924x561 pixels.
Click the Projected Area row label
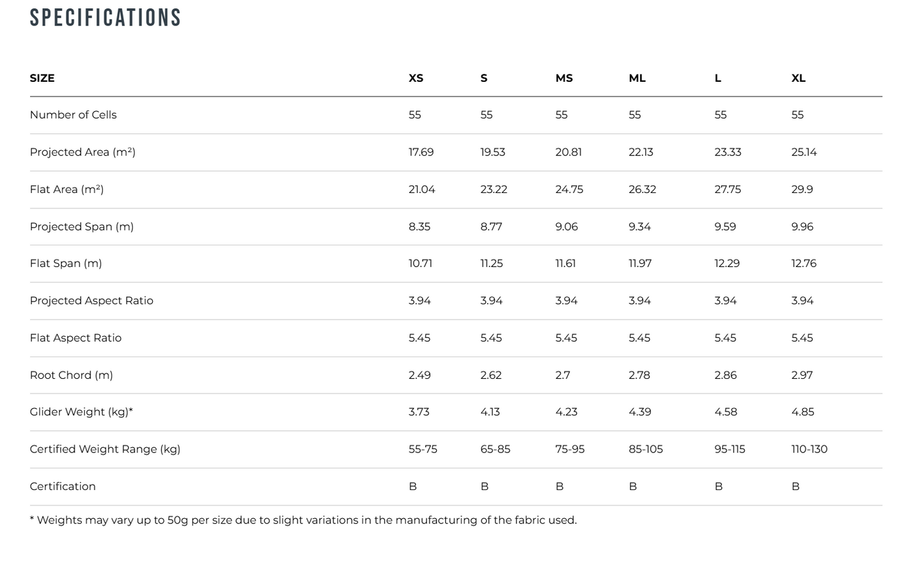click(x=82, y=152)
